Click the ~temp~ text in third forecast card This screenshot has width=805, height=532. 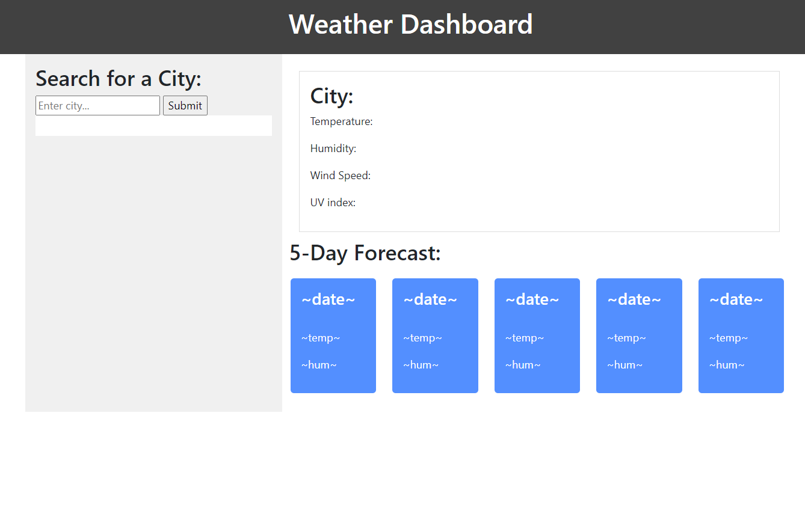[x=525, y=338]
